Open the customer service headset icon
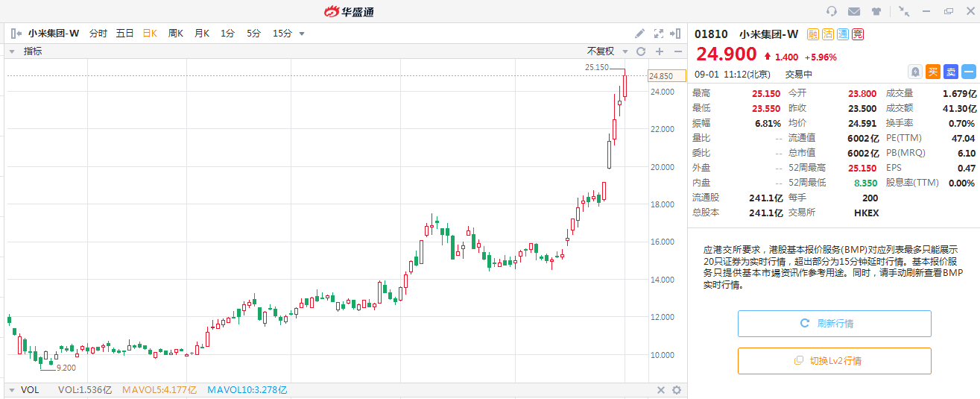The width and height of the screenshot is (980, 399). [x=832, y=10]
